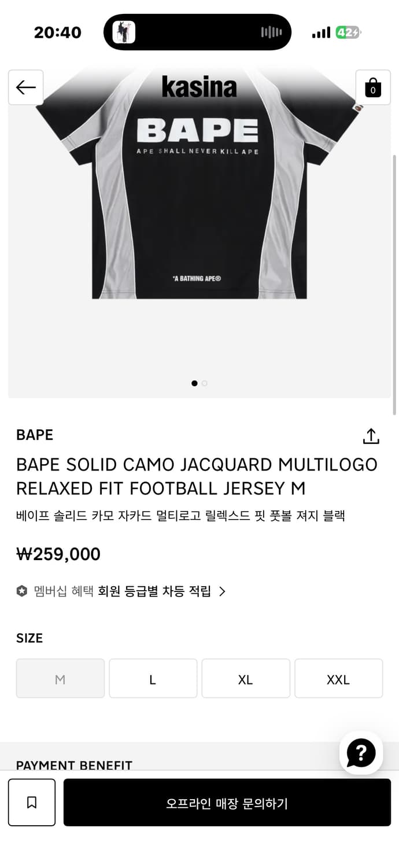
Task: Select size XL option
Action: pos(246,678)
